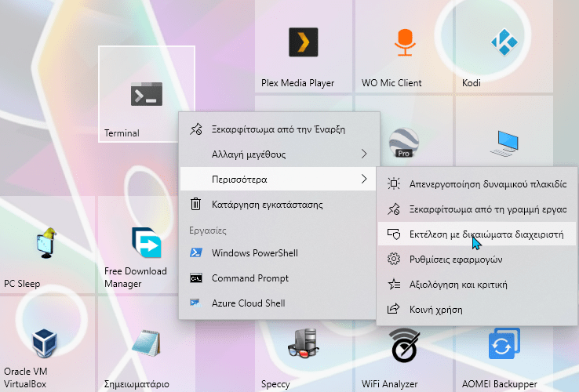Select Ξεκαρφίτσωμα από την Έναρξη

pos(279,129)
